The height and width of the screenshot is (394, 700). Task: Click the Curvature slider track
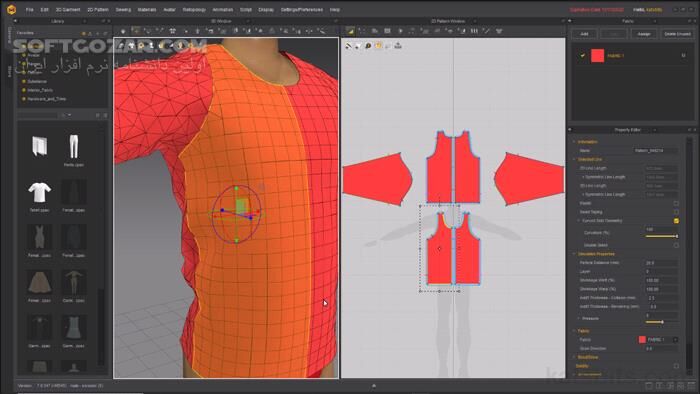pyautogui.click(x=661, y=236)
